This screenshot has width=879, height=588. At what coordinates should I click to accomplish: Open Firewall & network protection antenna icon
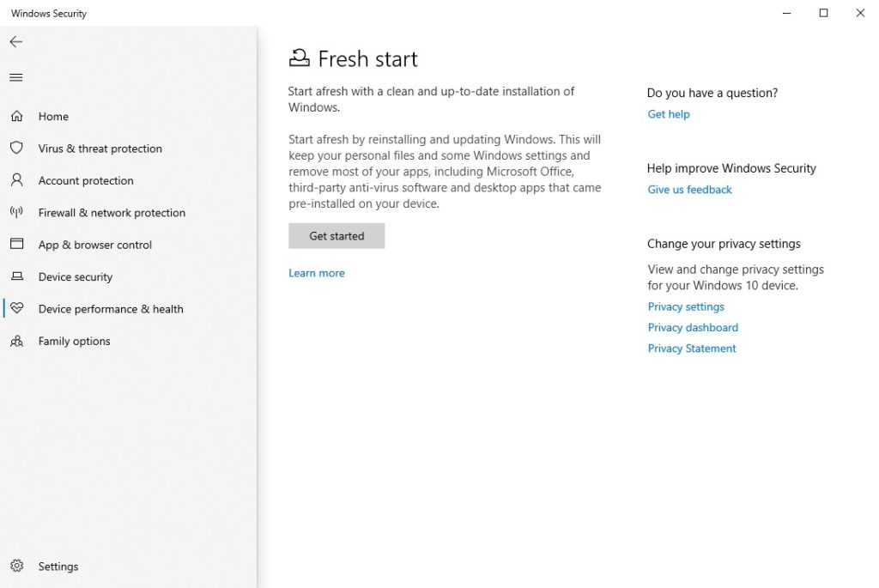(16, 212)
